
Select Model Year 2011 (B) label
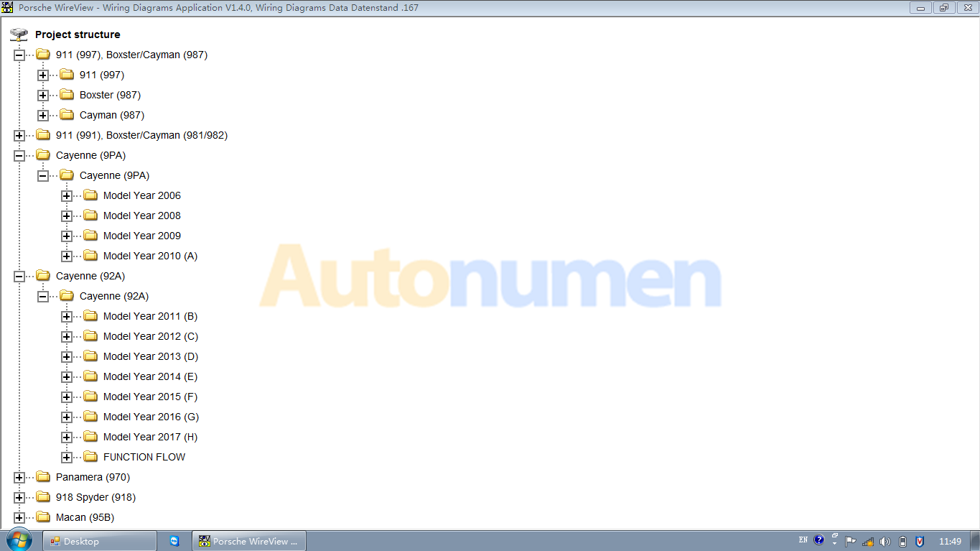point(150,316)
